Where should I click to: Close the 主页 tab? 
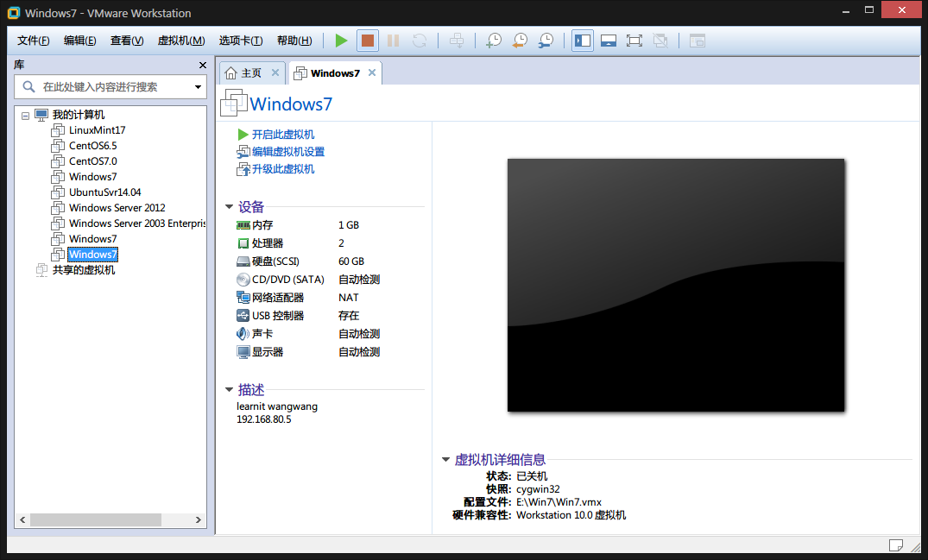[x=275, y=72]
